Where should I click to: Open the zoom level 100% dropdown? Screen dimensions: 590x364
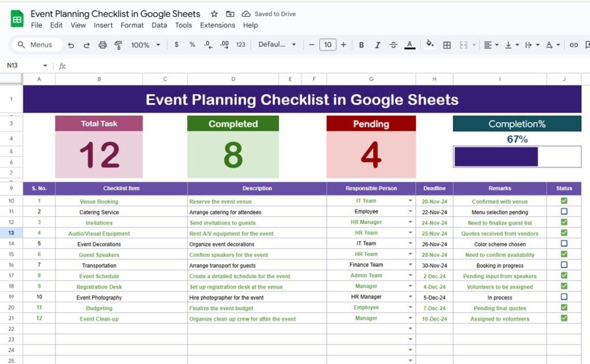144,45
